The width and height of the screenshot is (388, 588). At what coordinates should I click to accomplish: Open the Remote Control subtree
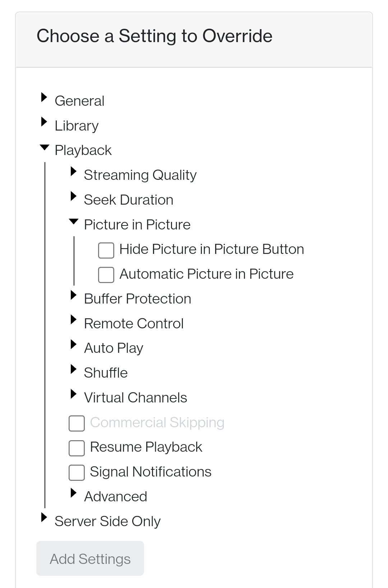click(x=73, y=320)
